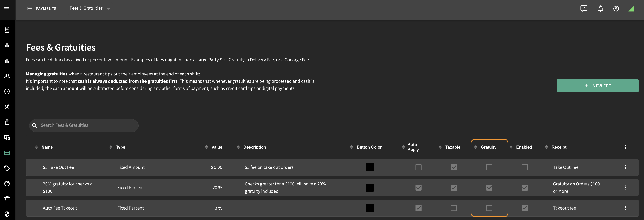This screenshot has height=220, width=644.
Task: Open the shopping bag sidebar icon
Action: click(x=7, y=122)
